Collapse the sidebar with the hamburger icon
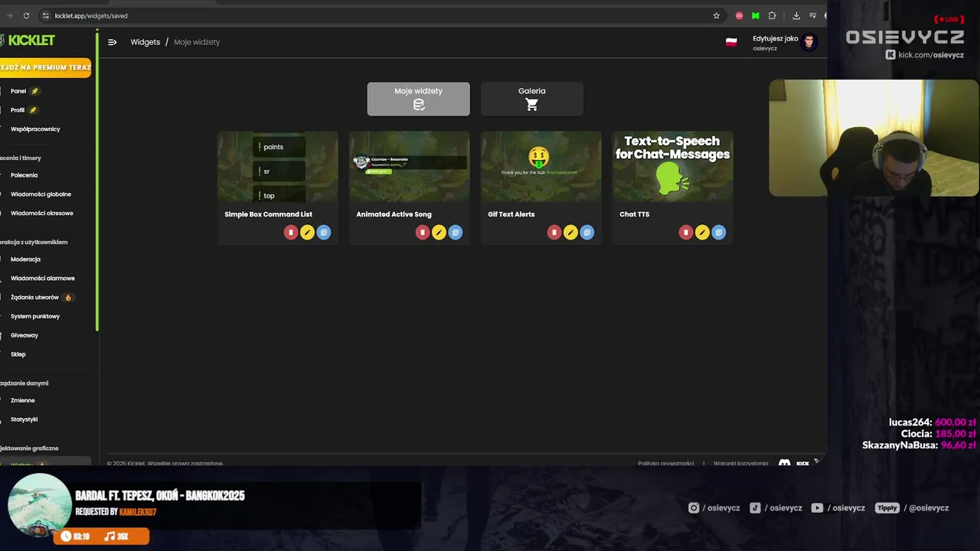980x551 pixels. click(112, 42)
